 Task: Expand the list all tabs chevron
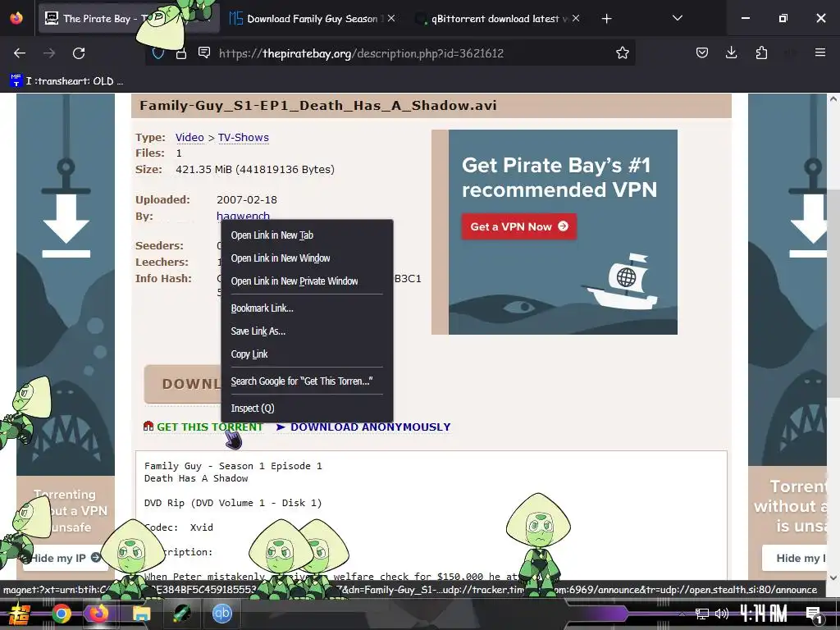click(677, 18)
